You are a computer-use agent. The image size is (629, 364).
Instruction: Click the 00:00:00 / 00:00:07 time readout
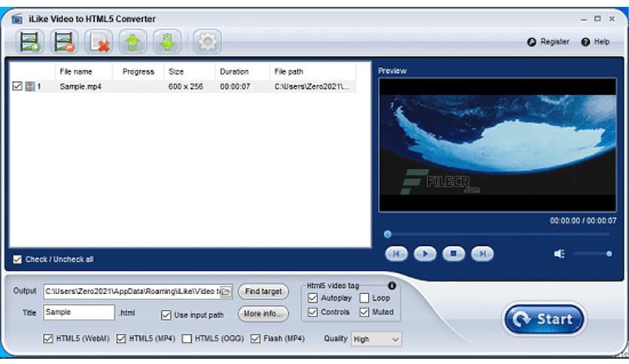coord(583,221)
